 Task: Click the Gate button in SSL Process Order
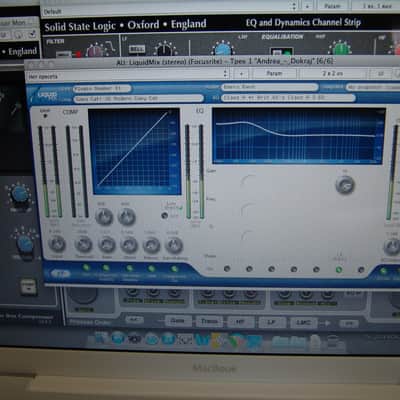[178, 321]
